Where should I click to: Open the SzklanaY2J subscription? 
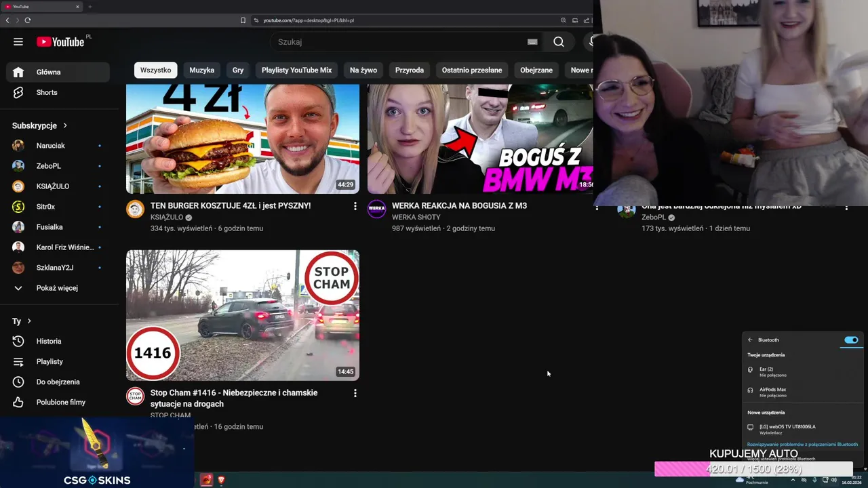click(58, 268)
